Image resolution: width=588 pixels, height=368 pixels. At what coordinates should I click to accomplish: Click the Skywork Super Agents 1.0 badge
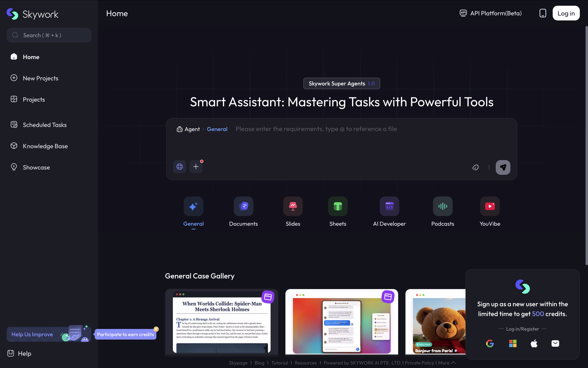pos(342,83)
